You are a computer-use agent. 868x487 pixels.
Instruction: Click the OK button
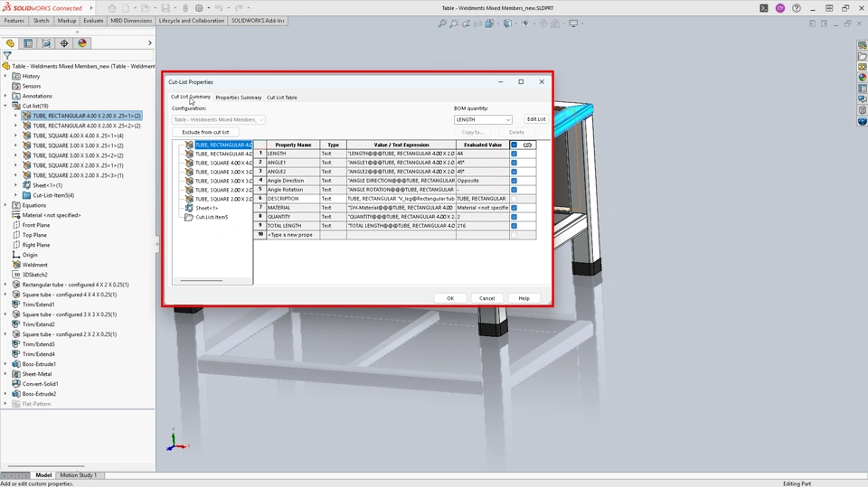click(x=450, y=298)
